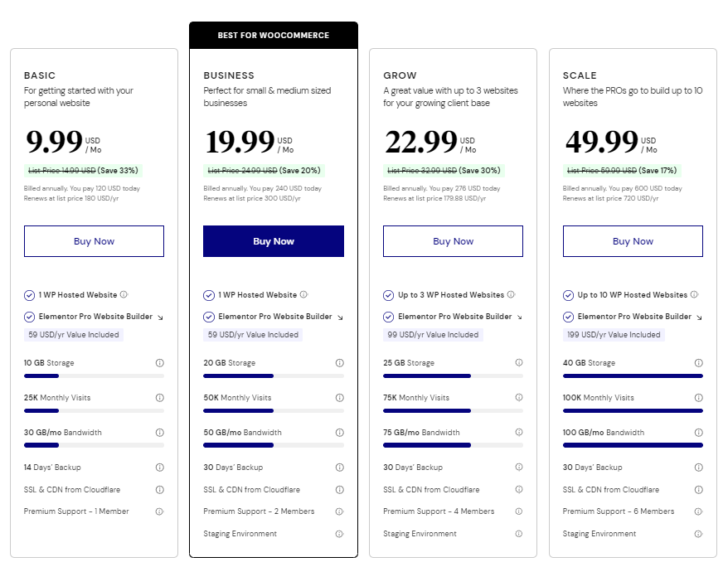Click info icon for Premium Support – 4 Members
728x567 pixels.
pos(519,511)
